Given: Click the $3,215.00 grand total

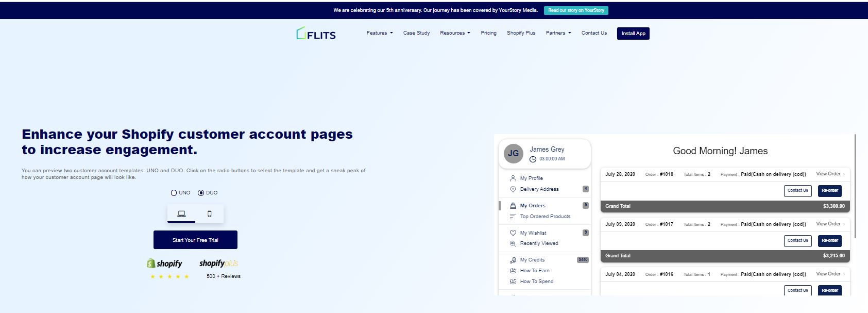Looking at the screenshot, I should [x=833, y=256].
